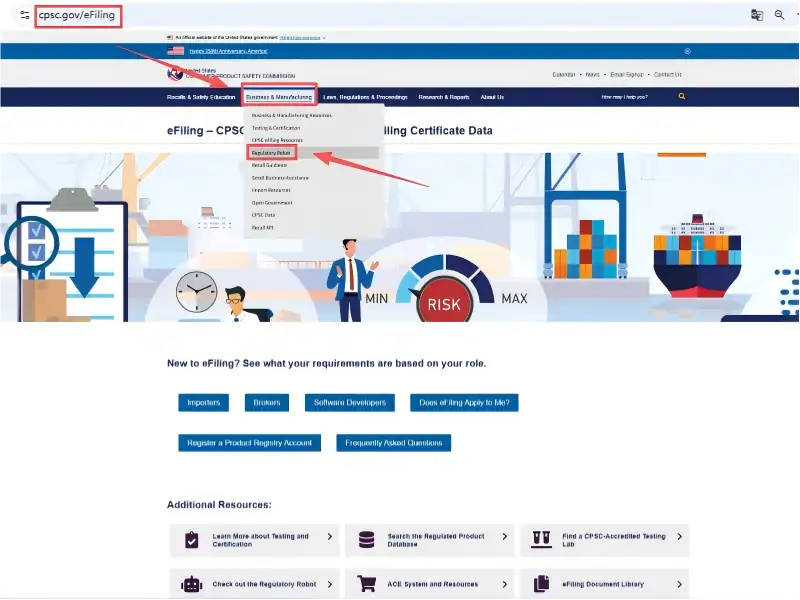Select Business & Manufacturing Resources dropdown entry
Viewport: 800px width, 600px height.
pos(292,115)
